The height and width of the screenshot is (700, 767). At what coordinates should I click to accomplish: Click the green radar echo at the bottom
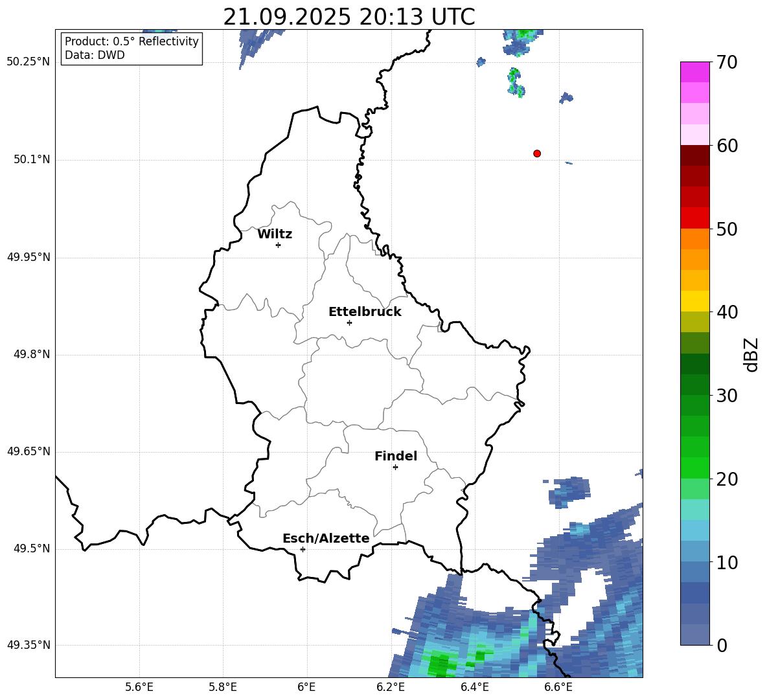tap(440, 664)
